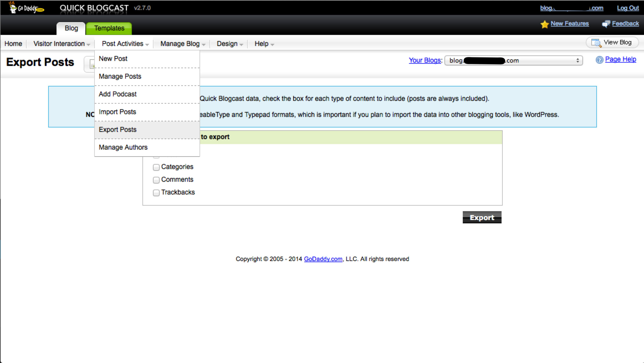Select Export Posts menu entry
644x363 pixels.
(x=147, y=130)
